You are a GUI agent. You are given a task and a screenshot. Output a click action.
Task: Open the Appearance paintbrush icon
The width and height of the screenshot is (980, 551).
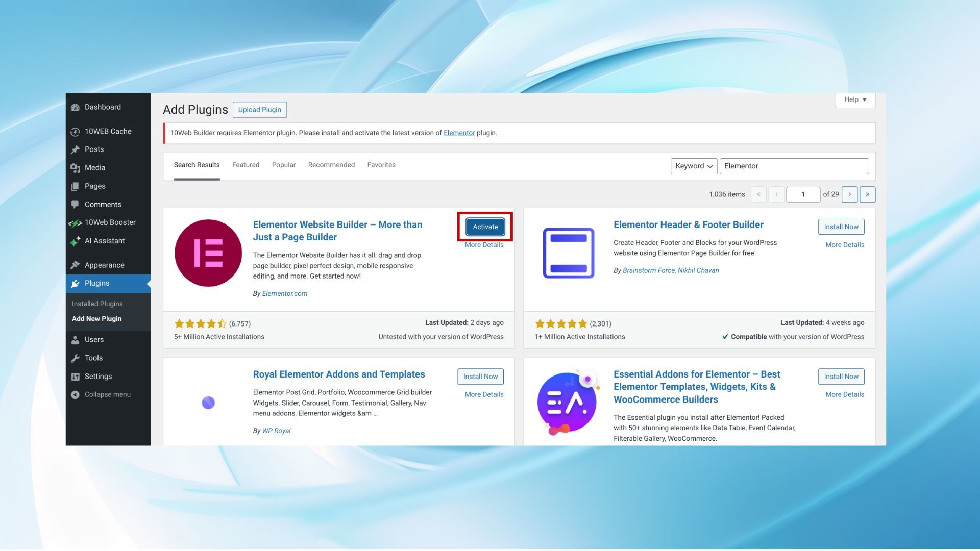(76, 265)
